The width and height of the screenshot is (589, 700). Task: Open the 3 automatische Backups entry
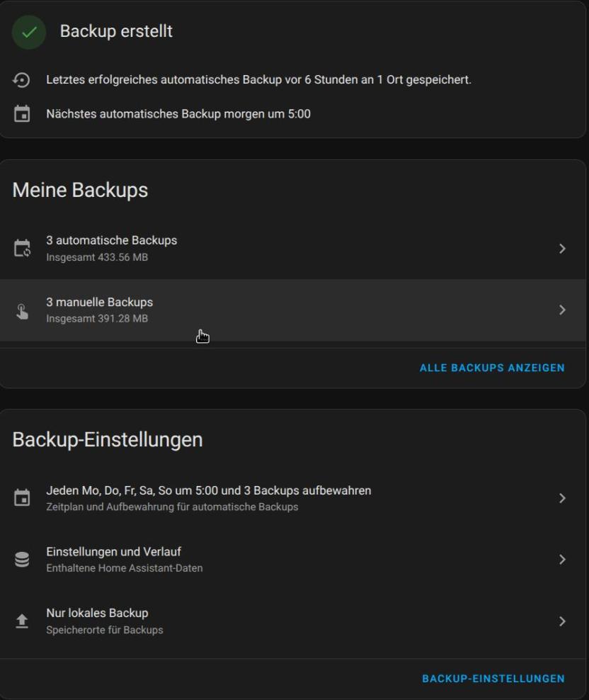[x=112, y=241]
